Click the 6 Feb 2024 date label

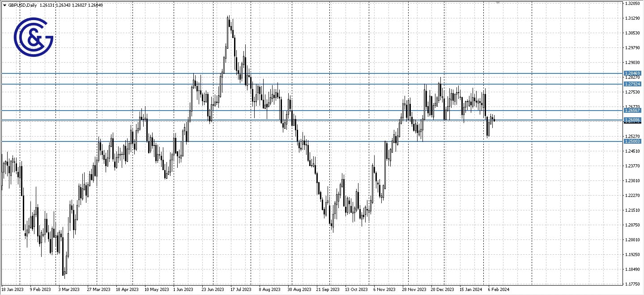coord(498,289)
